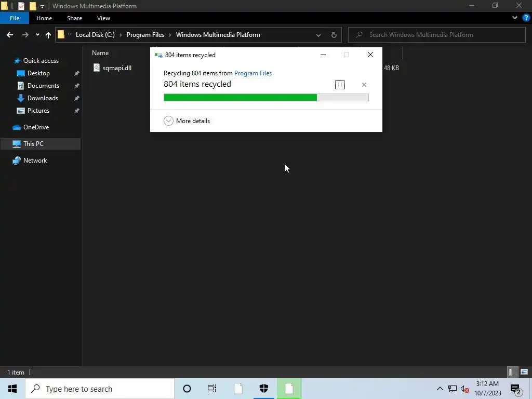Screen dimensions: 532x399
Task: Click Program Files breadcrumb in address bar
Action: click(145, 35)
